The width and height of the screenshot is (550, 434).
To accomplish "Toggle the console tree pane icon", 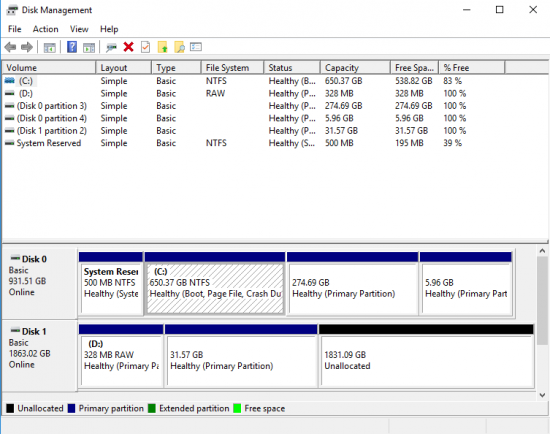I will pos(49,47).
